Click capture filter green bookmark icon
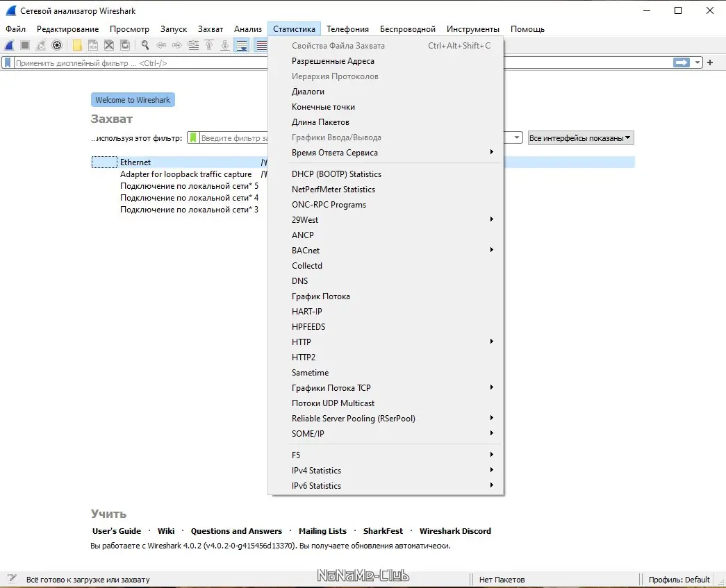 click(193, 138)
